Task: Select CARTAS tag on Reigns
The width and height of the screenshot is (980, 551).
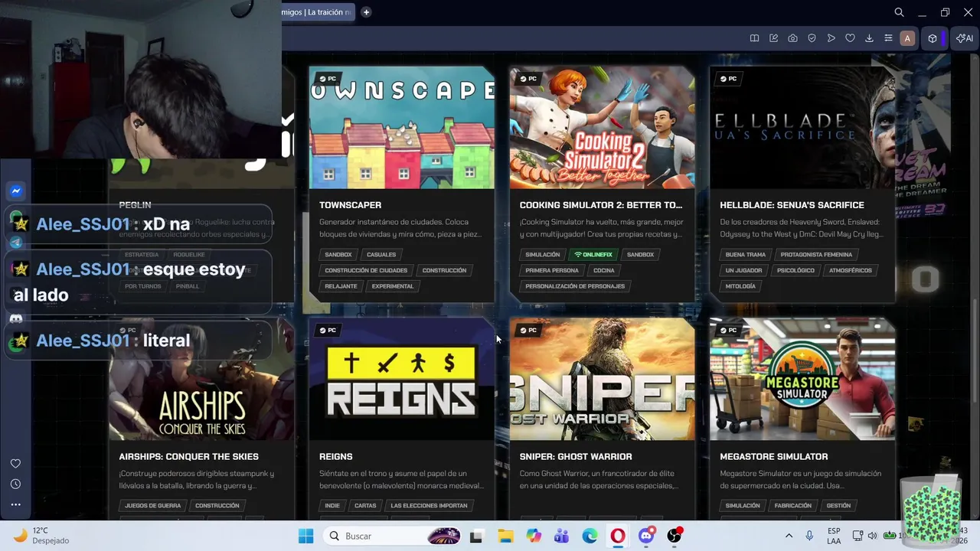Action: pos(365,506)
